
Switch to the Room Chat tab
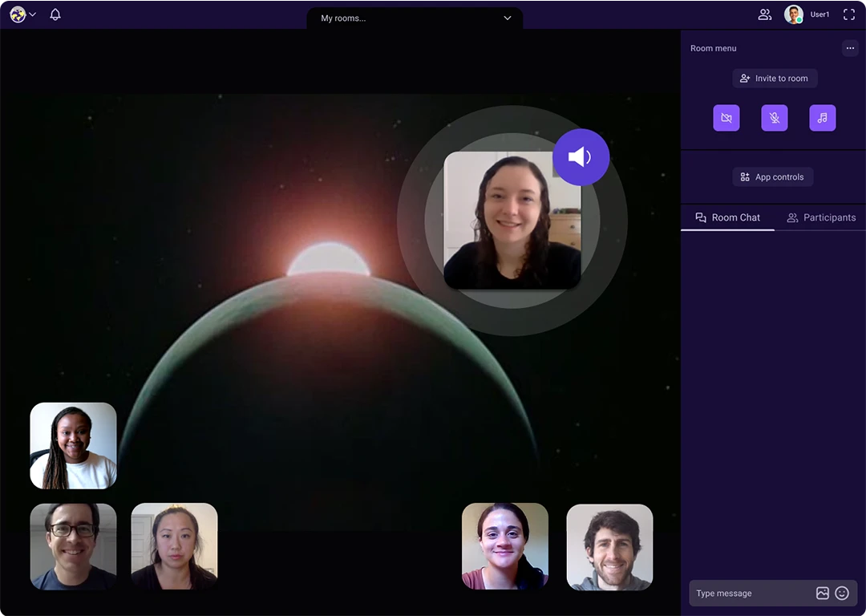pos(728,217)
